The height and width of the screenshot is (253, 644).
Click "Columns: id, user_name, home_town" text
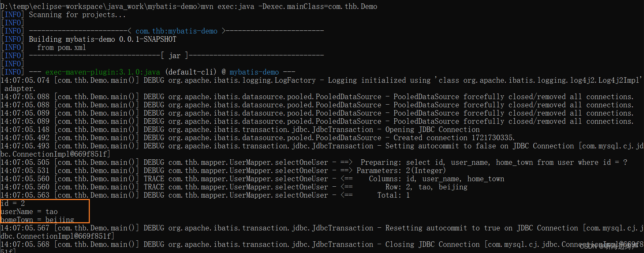pyautogui.click(x=436, y=179)
